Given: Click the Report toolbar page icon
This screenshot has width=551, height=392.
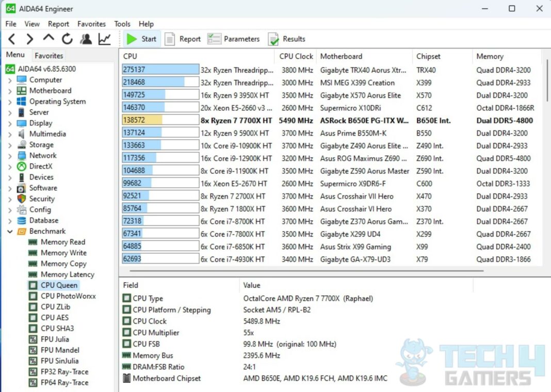Looking at the screenshot, I should pos(183,39).
